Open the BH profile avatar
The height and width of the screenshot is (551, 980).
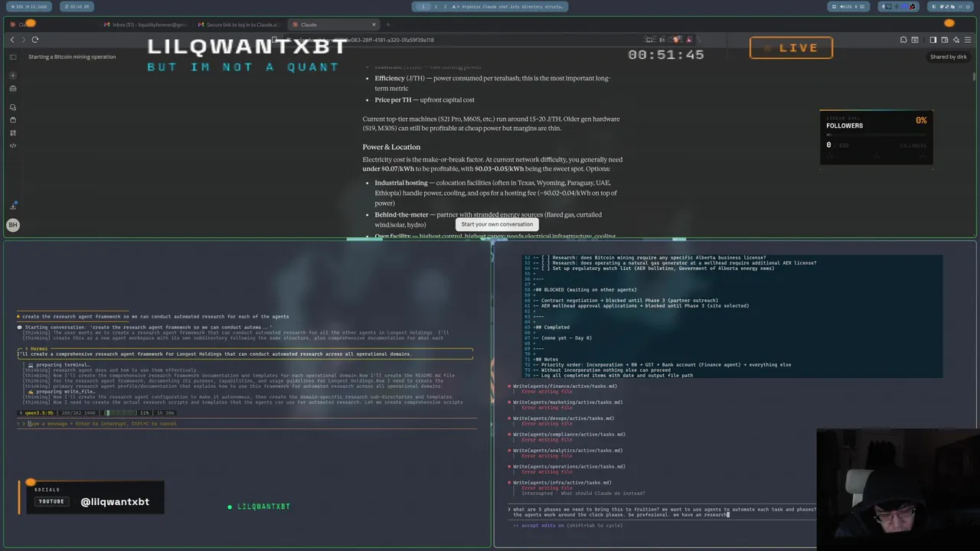pyautogui.click(x=13, y=224)
